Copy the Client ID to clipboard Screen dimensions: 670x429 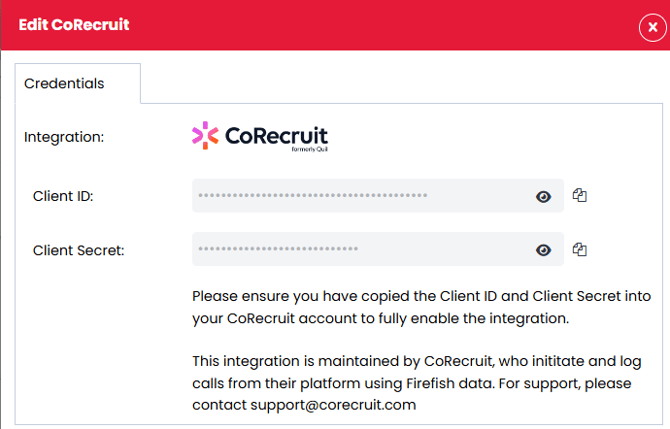tap(579, 196)
